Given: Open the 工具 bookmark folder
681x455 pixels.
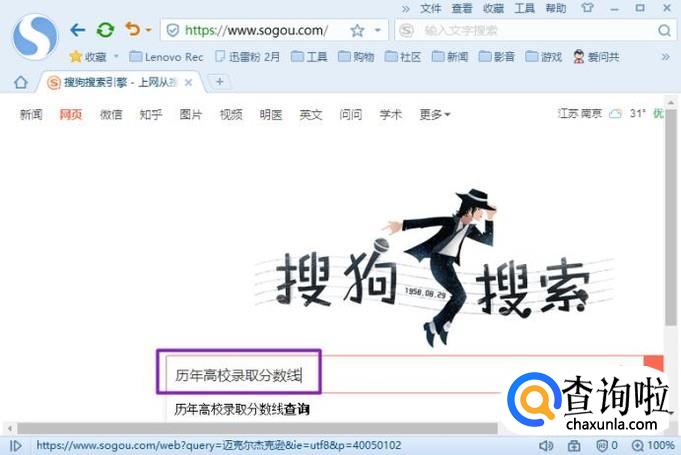Looking at the screenshot, I should point(309,56).
